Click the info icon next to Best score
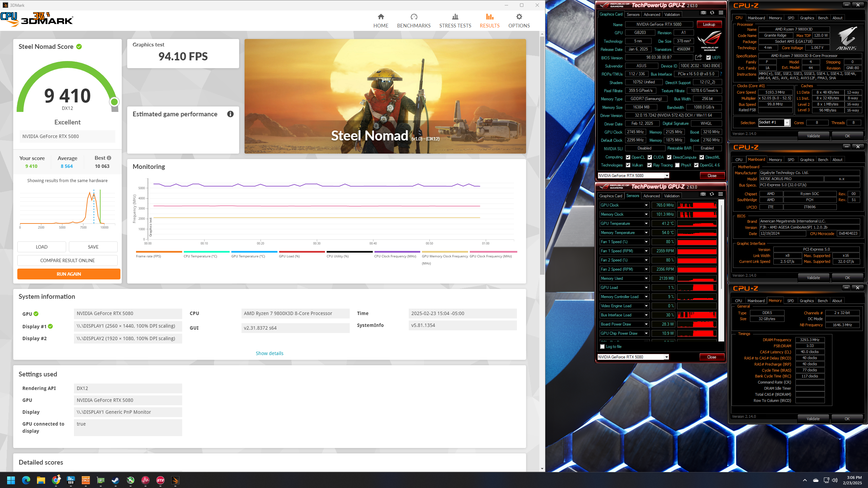Image resolution: width=868 pixels, height=488 pixels. tap(109, 158)
